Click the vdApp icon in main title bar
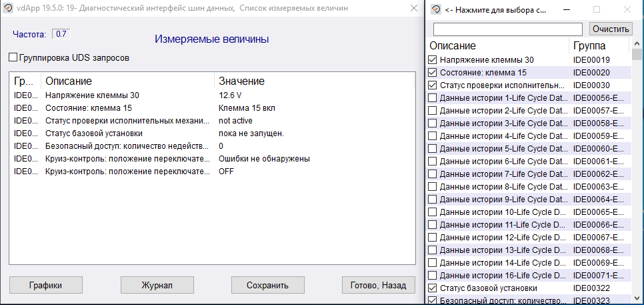644x305 pixels. [8, 9]
